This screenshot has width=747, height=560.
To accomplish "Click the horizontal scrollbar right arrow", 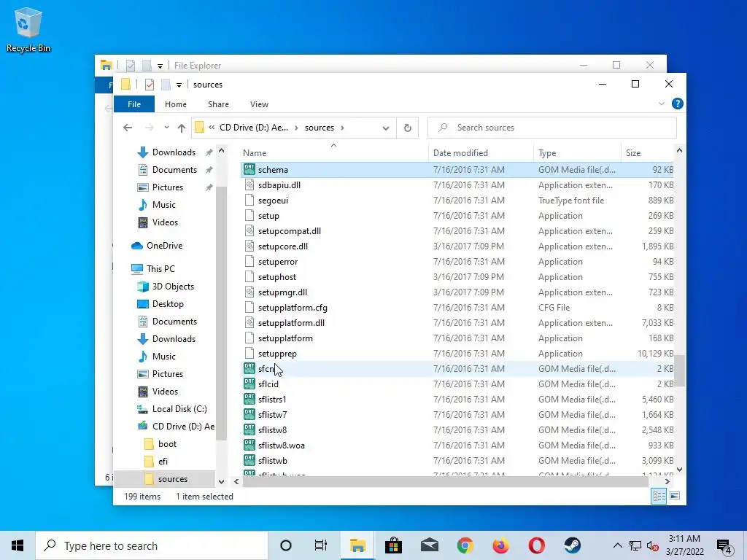I will click(667, 481).
